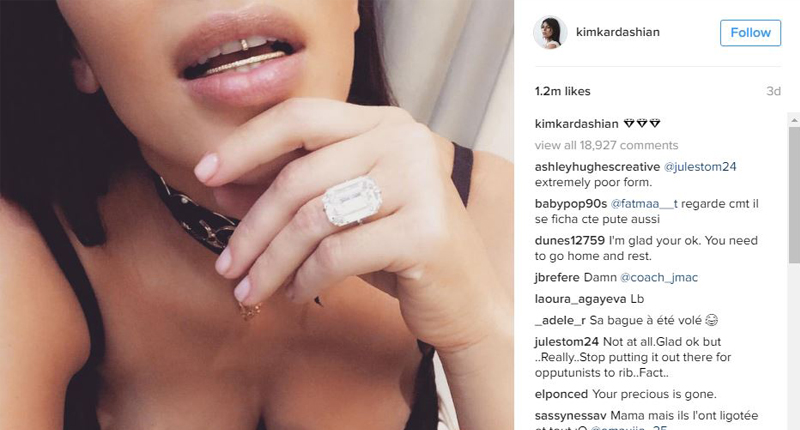Screen dimensions: 800x430
Task: Open the @julestom24 mention link
Action: coord(699,167)
